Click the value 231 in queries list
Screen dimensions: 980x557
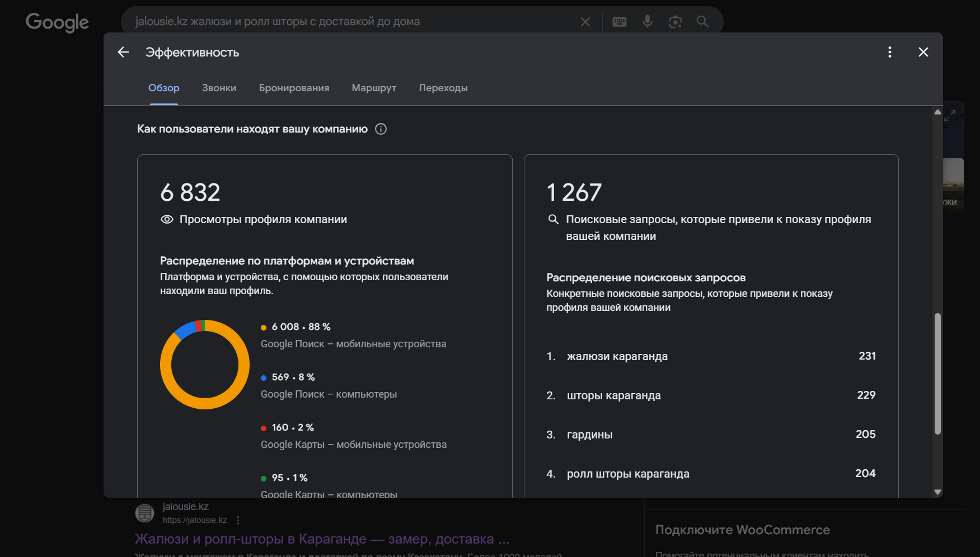[x=868, y=356]
